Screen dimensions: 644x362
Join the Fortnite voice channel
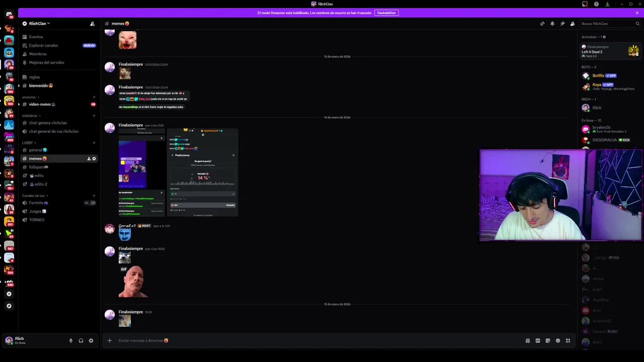(x=38, y=203)
